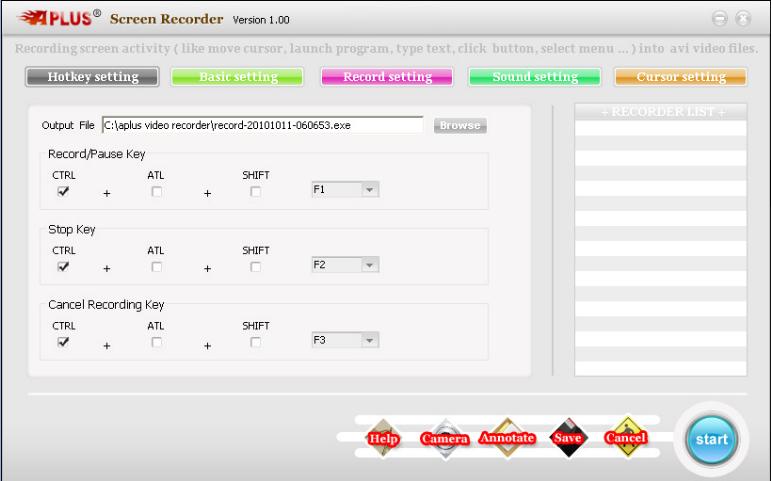Click the "Cancel Recording Key" group label
771x481 pixels.
point(106,304)
